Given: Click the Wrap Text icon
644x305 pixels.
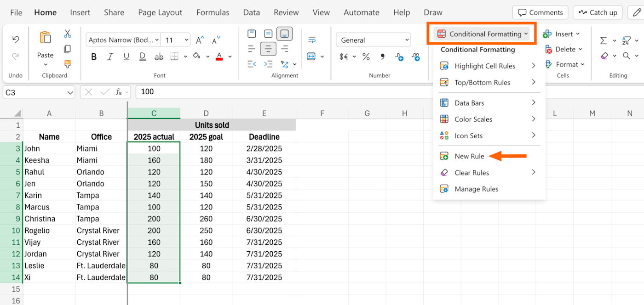Looking at the screenshot, I should (312, 40).
